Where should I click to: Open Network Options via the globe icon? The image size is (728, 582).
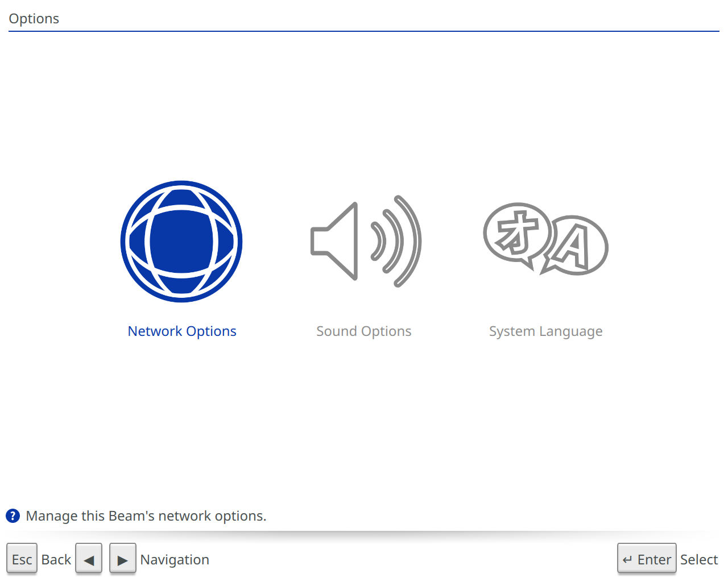click(181, 242)
